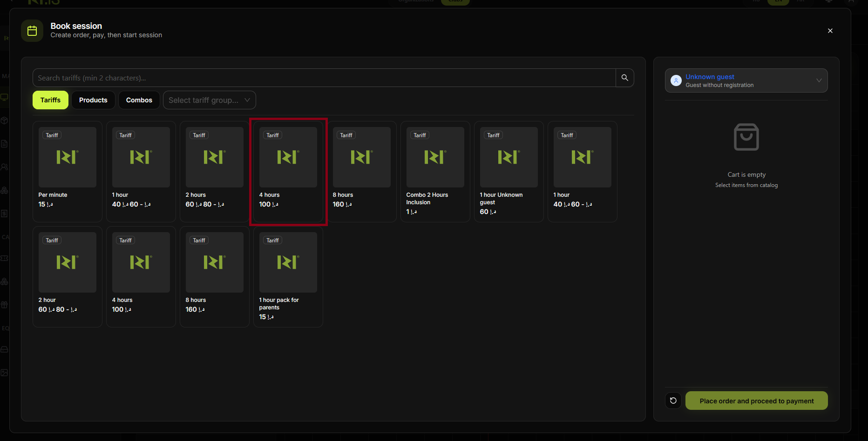The image size is (868, 441).
Task: Click the reset cart refresh icon
Action: point(673,401)
